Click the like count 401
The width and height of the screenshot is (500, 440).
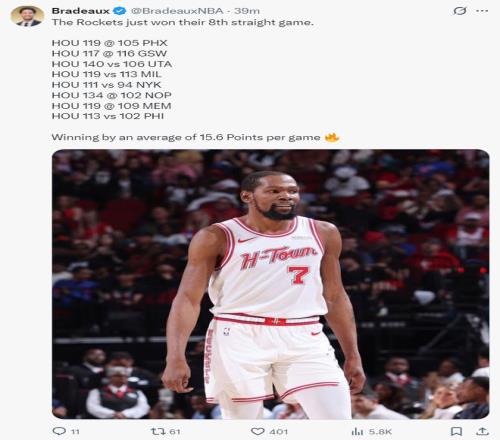pyautogui.click(x=279, y=432)
